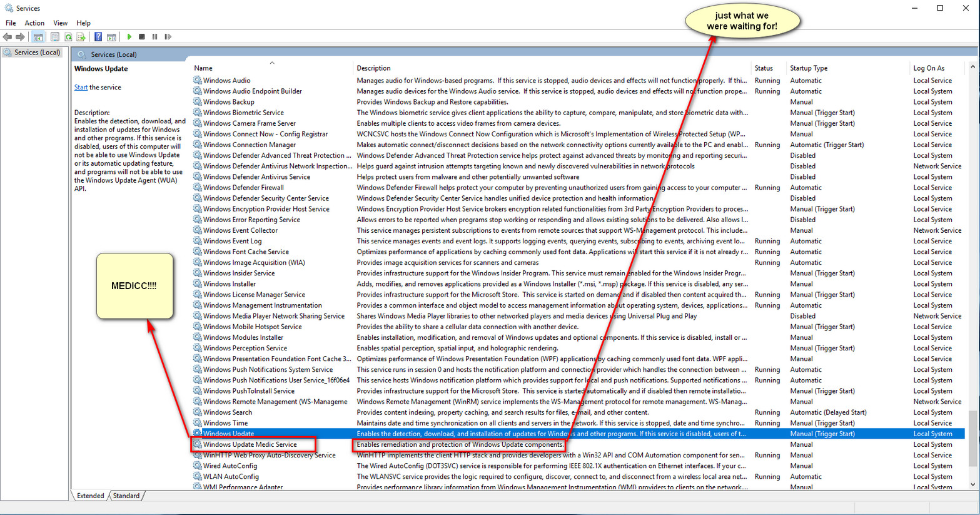The image size is (980, 515).
Task: Select Windows PushToInstall Service row
Action: 578,390
